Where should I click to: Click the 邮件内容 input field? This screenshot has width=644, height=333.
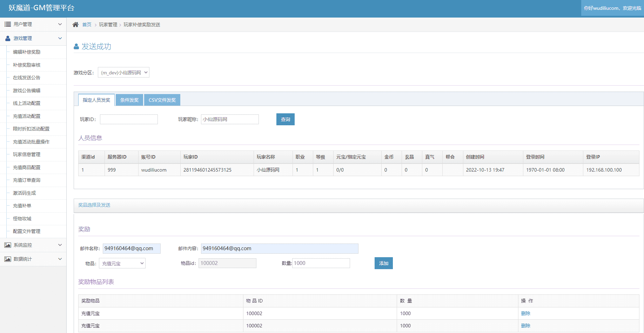point(280,248)
